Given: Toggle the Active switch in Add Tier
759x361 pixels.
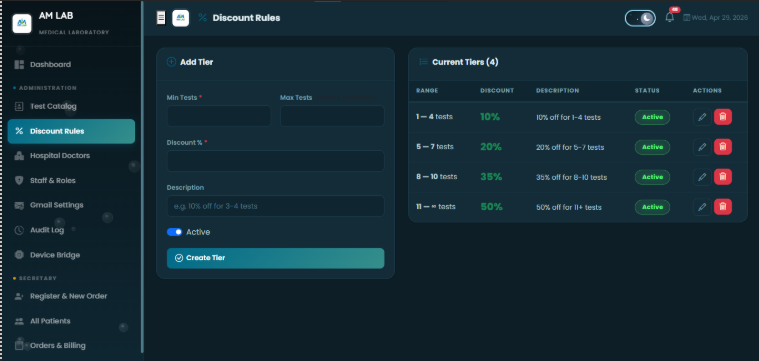Looking at the screenshot, I should click(174, 232).
